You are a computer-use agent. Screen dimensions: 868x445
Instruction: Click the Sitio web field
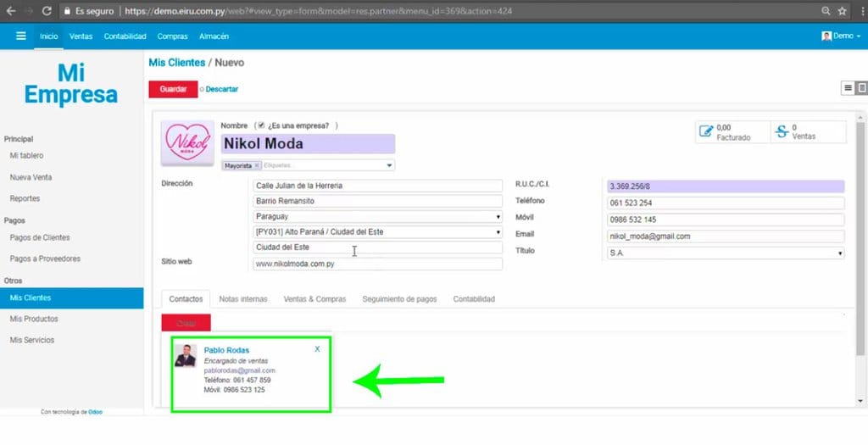(x=377, y=264)
